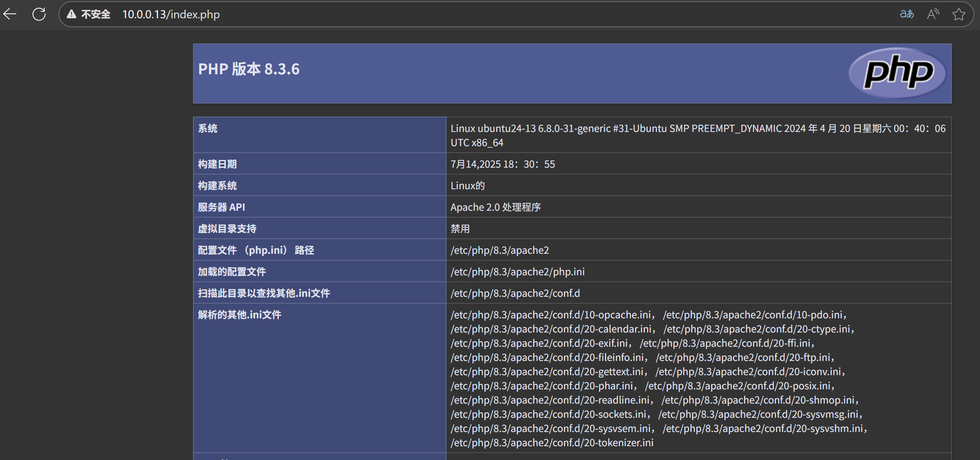Click the 20-sysvsem.ini file path
Image resolution: width=980 pixels, height=460 pixels.
coord(551,428)
